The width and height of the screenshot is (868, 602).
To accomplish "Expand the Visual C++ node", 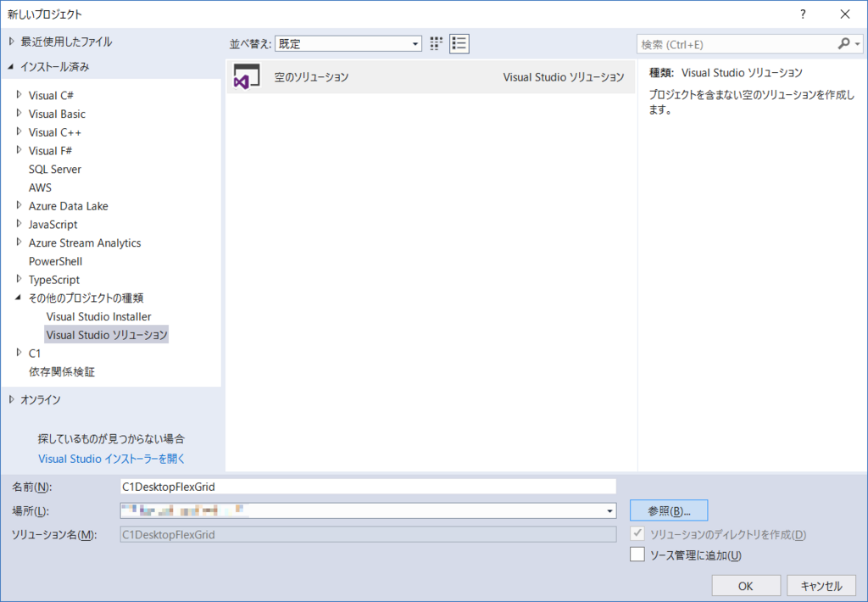I will 19,131.
